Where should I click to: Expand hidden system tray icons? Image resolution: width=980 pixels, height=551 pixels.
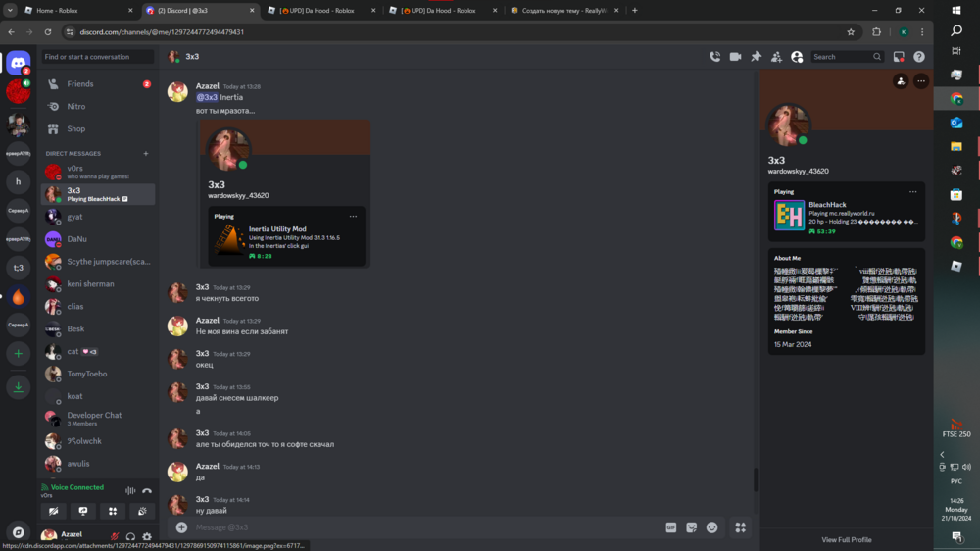click(942, 455)
